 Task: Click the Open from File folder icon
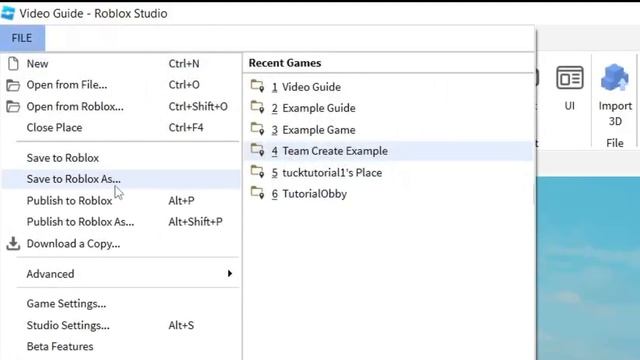tap(13, 85)
